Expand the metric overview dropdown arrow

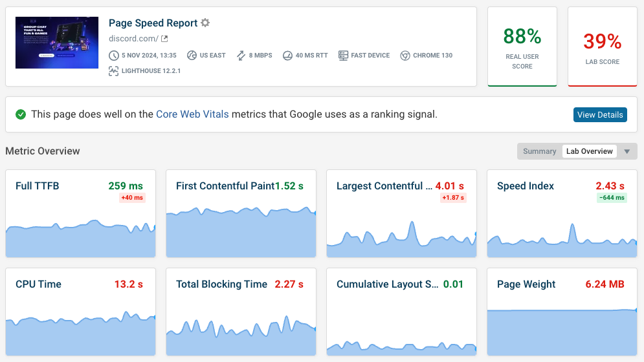(627, 151)
